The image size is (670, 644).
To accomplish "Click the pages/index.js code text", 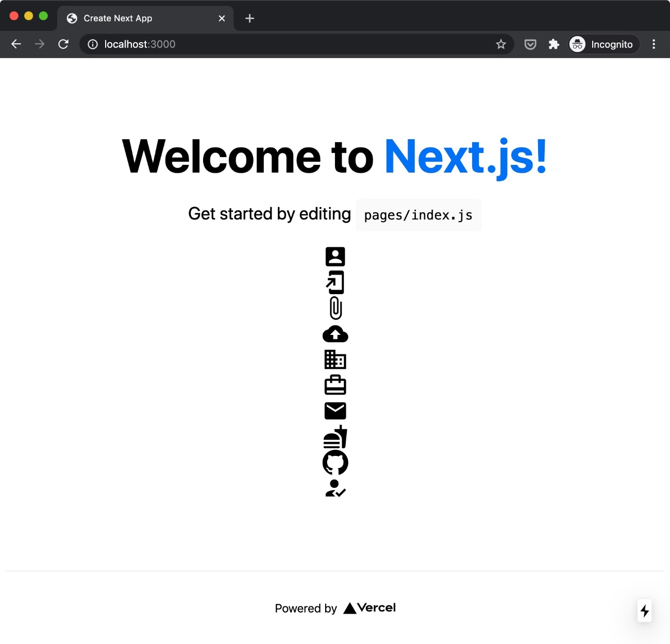I will (x=418, y=215).
